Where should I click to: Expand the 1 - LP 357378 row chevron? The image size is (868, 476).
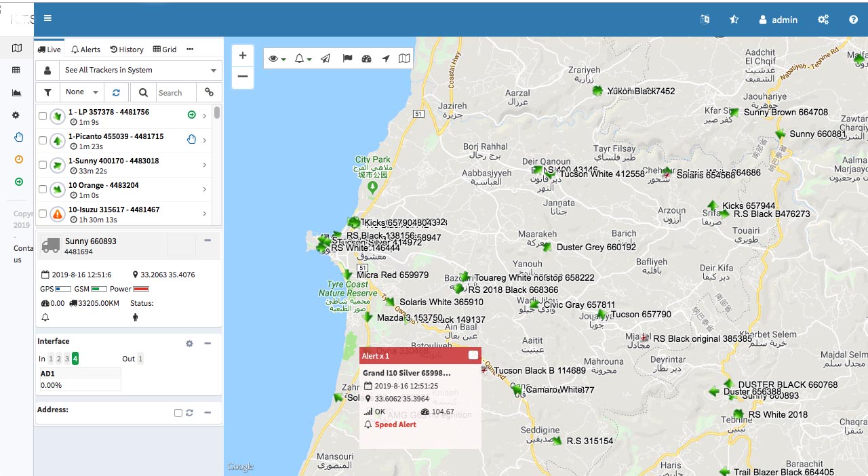coord(205,116)
